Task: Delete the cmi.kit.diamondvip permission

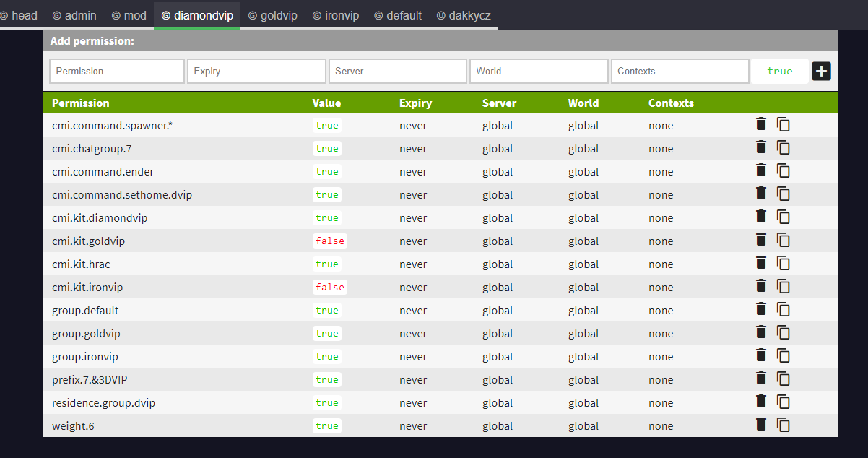Action: (x=760, y=217)
